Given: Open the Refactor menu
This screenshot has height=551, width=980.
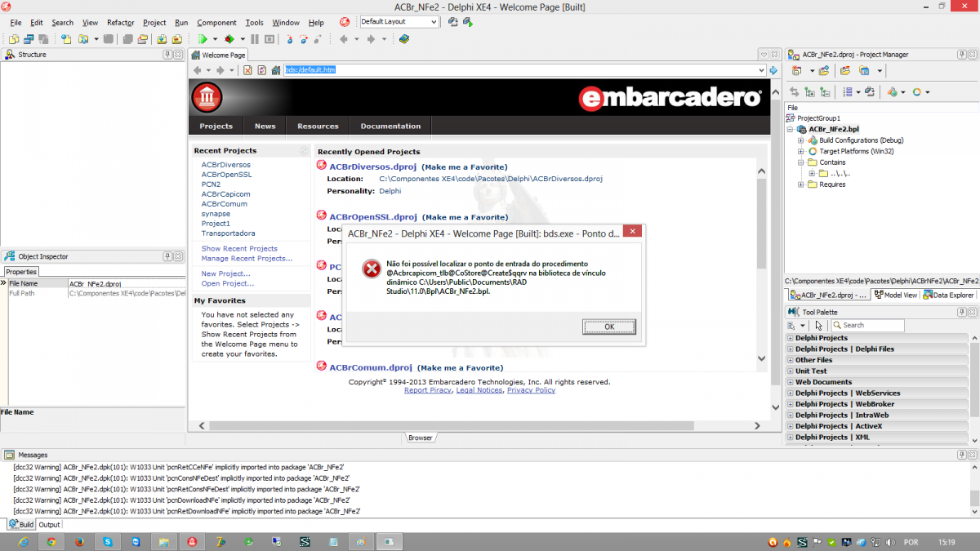Looking at the screenshot, I should (121, 22).
